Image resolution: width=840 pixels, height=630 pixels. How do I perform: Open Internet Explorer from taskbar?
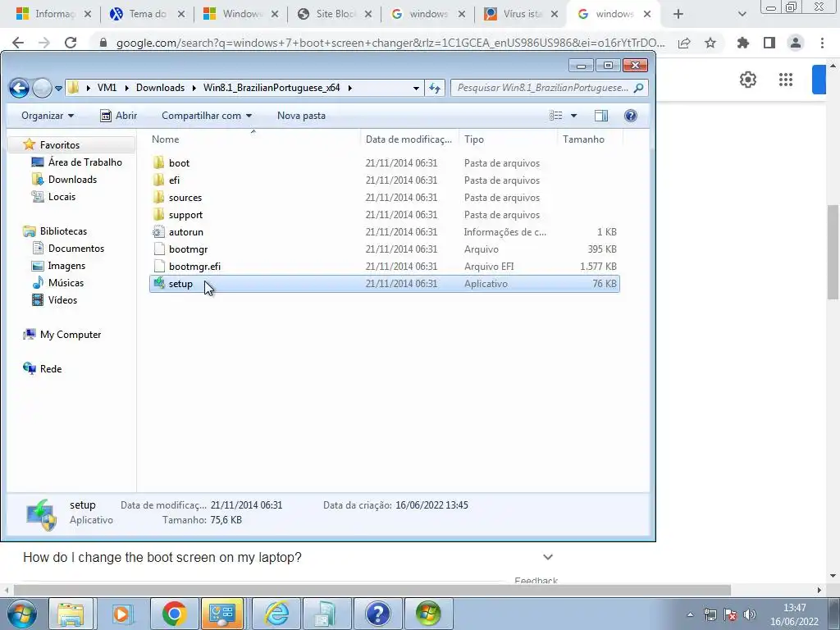click(x=277, y=614)
